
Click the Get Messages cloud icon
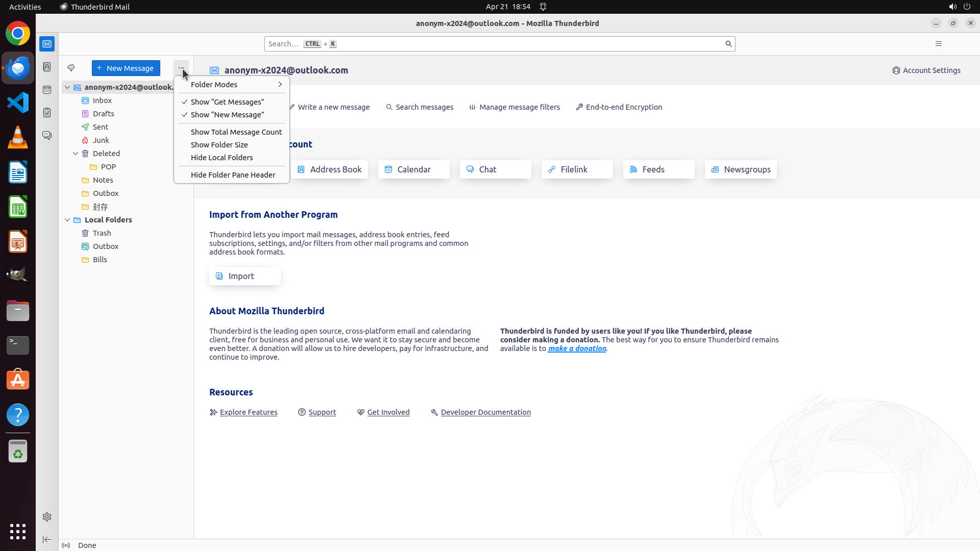click(71, 68)
